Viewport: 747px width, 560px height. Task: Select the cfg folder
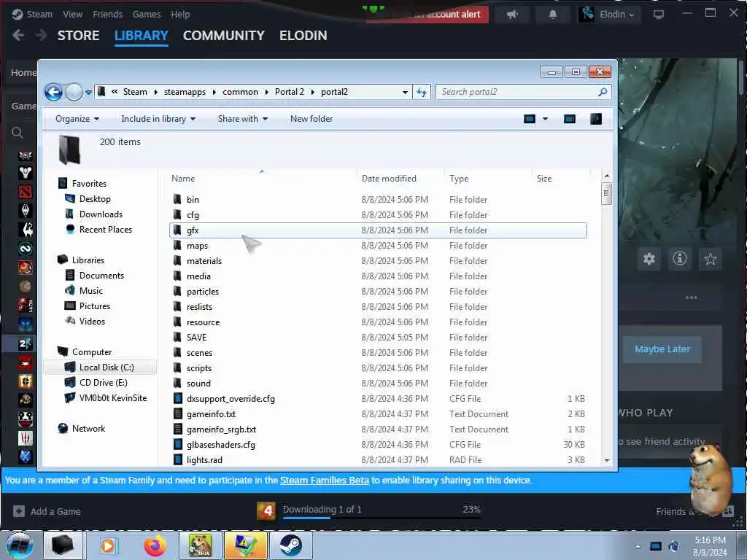[x=378, y=215]
